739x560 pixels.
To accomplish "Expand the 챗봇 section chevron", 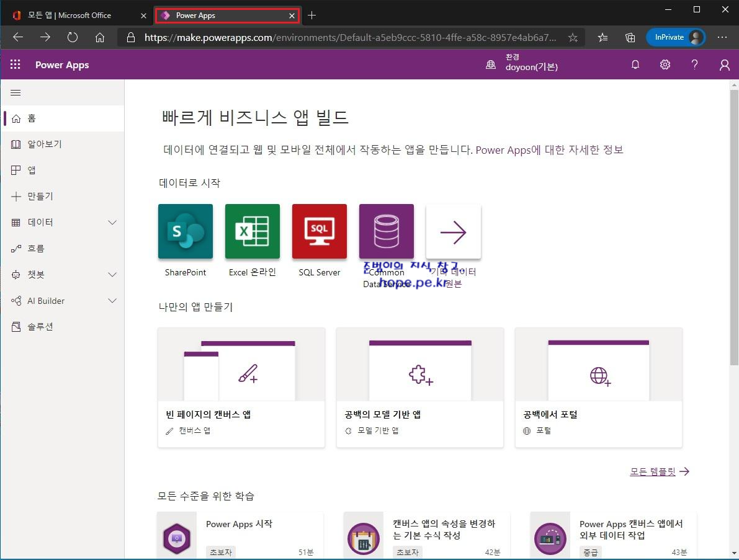I will [x=112, y=275].
